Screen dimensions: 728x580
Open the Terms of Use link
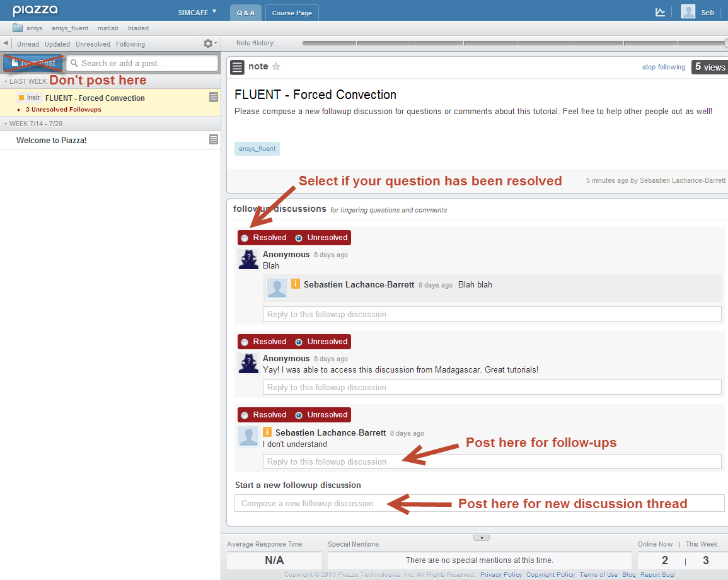click(598, 574)
